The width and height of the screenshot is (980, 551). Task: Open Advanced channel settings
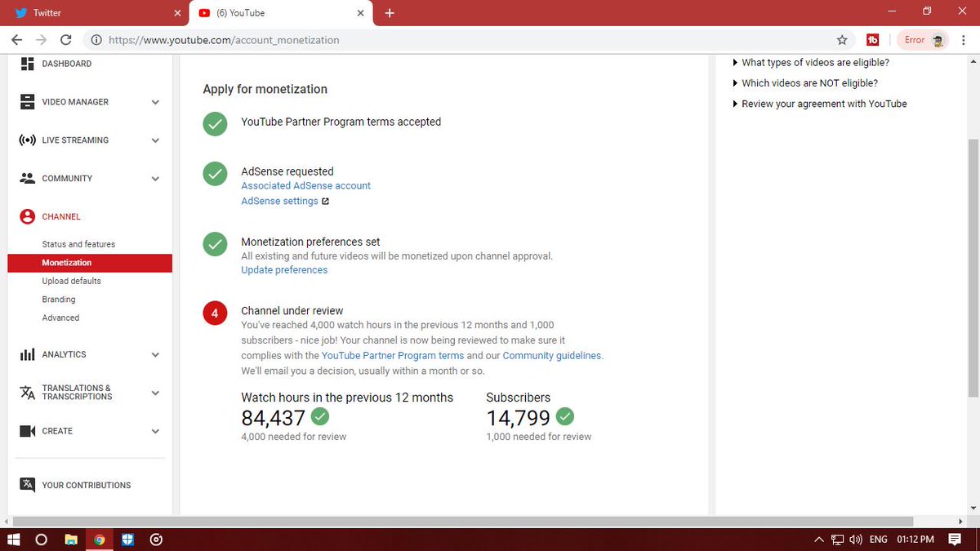click(60, 318)
